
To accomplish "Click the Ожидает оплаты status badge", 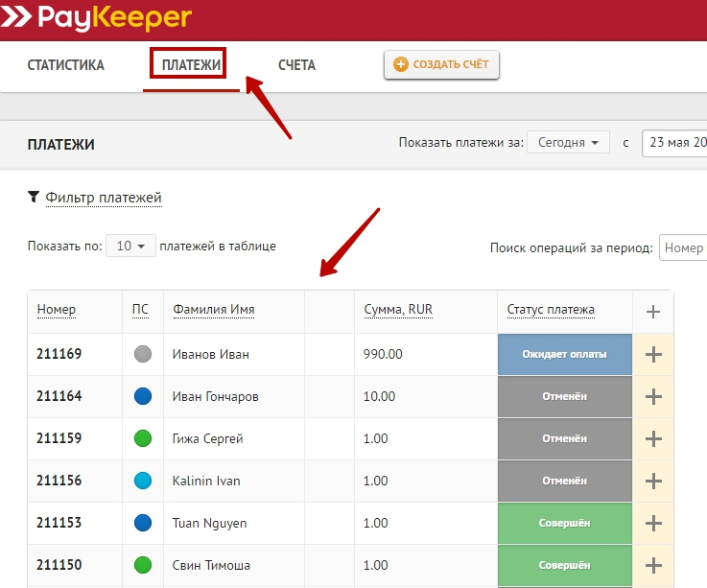I will [564, 354].
